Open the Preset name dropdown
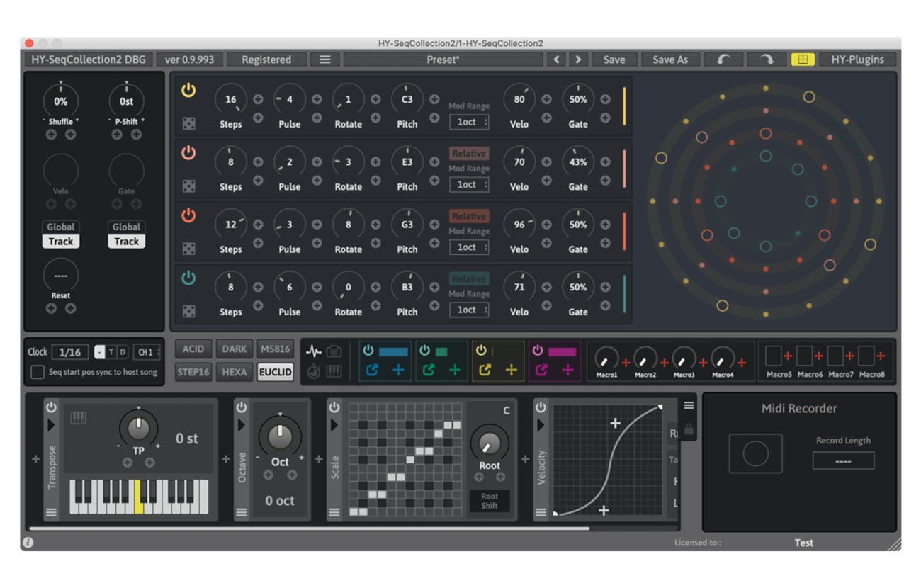 point(443,60)
